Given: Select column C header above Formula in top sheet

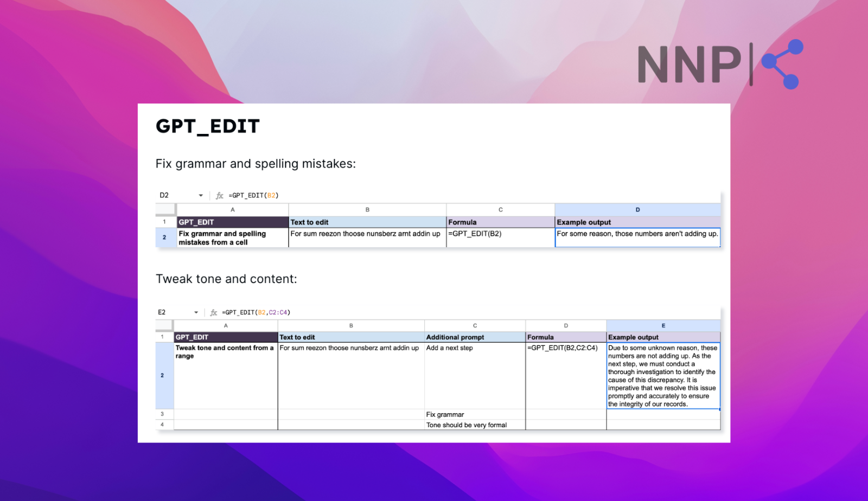Looking at the screenshot, I should [501, 210].
